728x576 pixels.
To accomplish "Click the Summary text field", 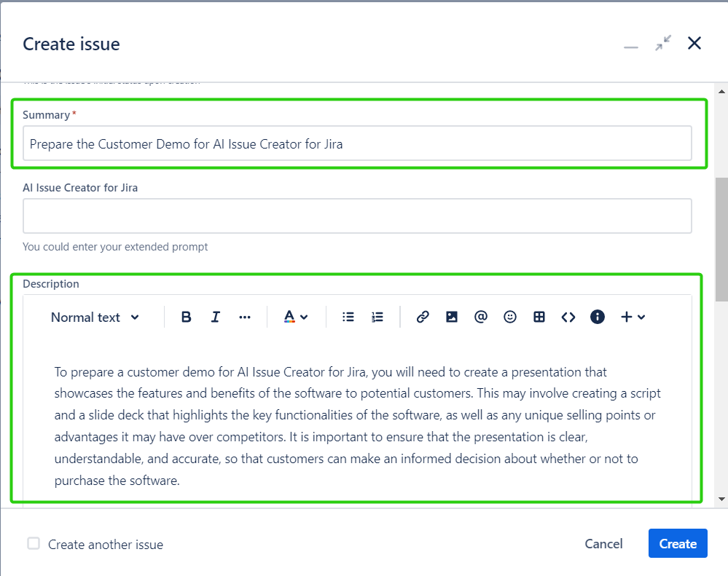I will click(357, 143).
